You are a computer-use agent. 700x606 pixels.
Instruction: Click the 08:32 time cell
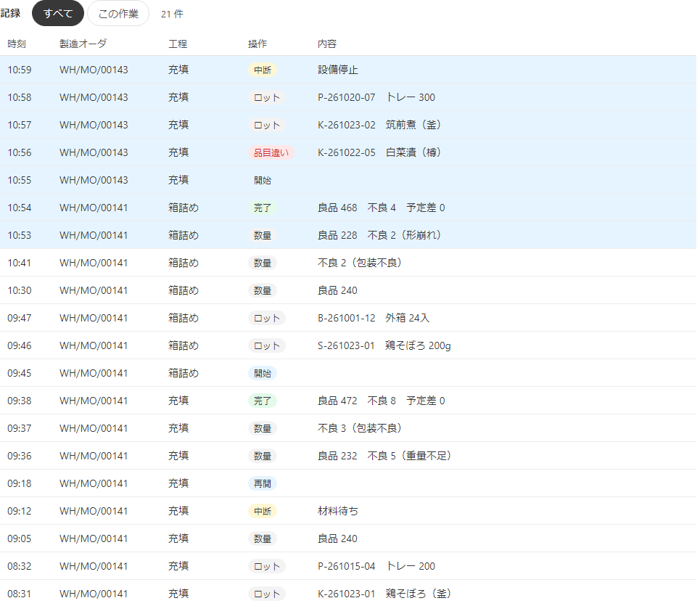point(20,566)
